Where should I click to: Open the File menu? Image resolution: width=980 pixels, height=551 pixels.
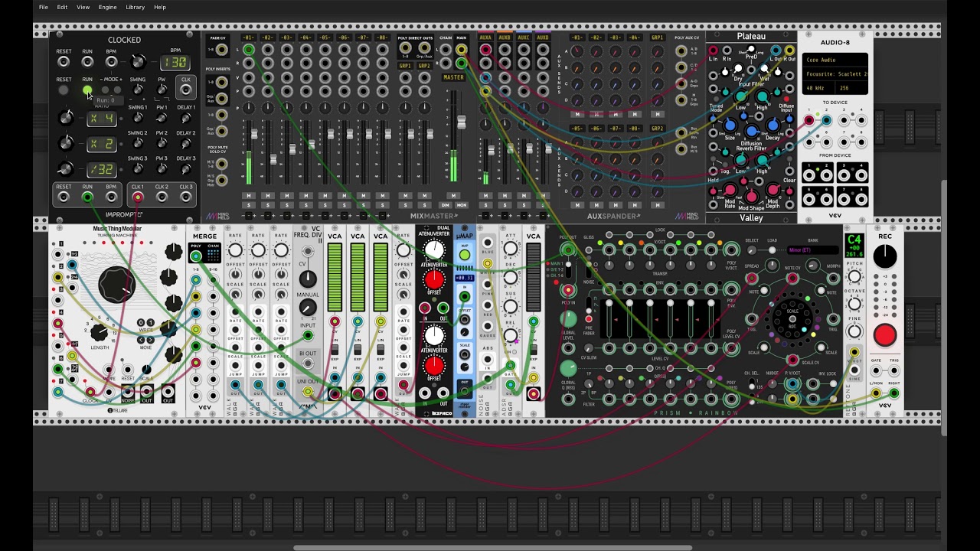point(44,7)
